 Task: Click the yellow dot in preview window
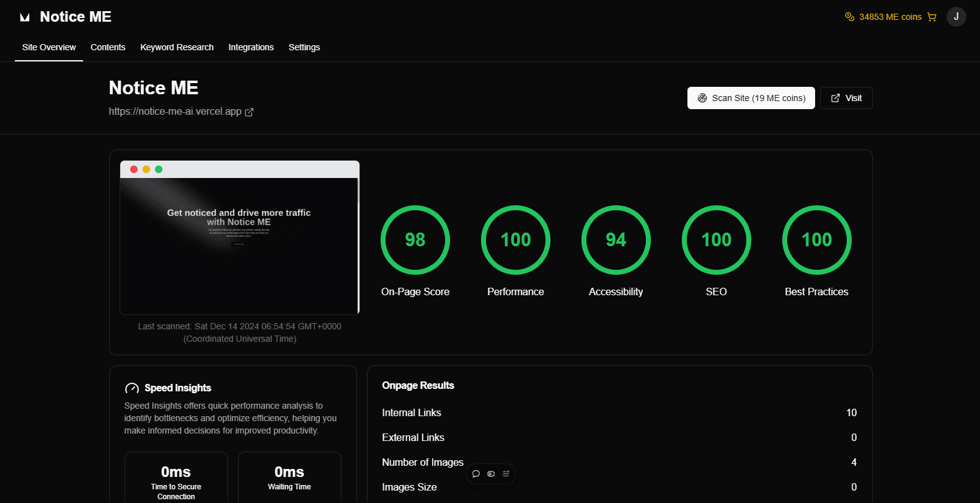click(x=146, y=169)
